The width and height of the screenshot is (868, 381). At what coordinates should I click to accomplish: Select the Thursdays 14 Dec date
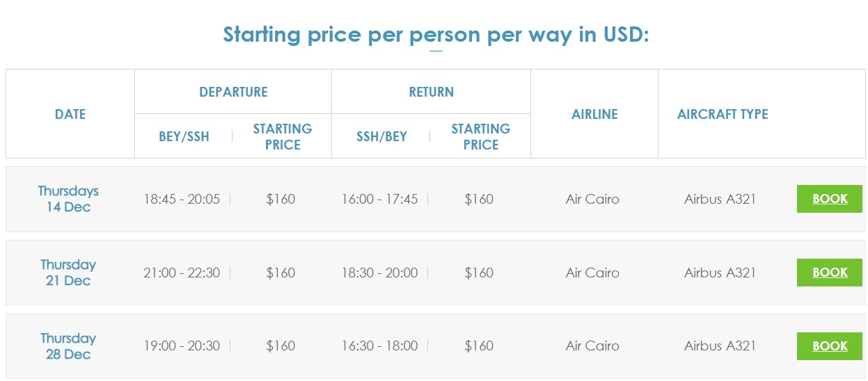68,199
